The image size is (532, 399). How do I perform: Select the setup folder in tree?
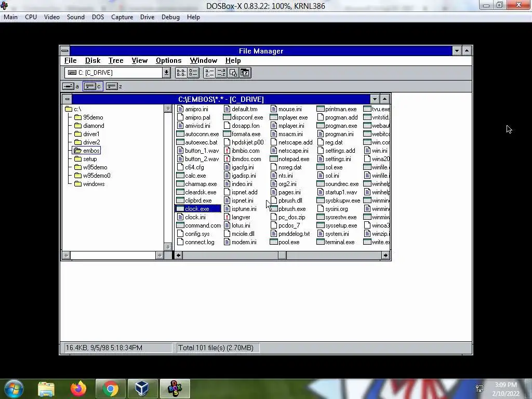coord(86,159)
